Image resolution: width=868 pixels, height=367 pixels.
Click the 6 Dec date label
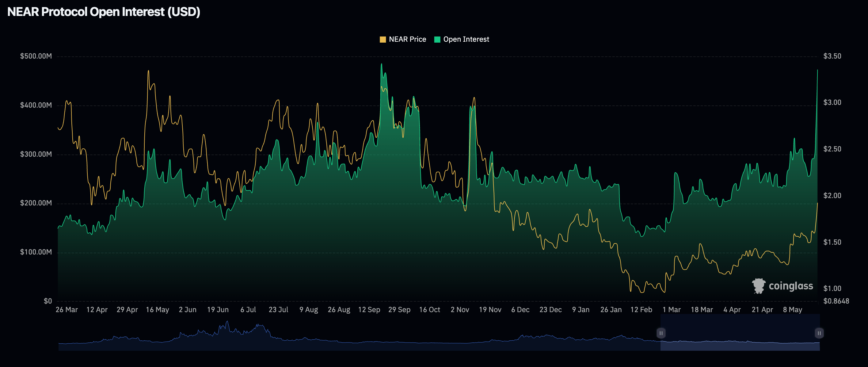click(520, 310)
